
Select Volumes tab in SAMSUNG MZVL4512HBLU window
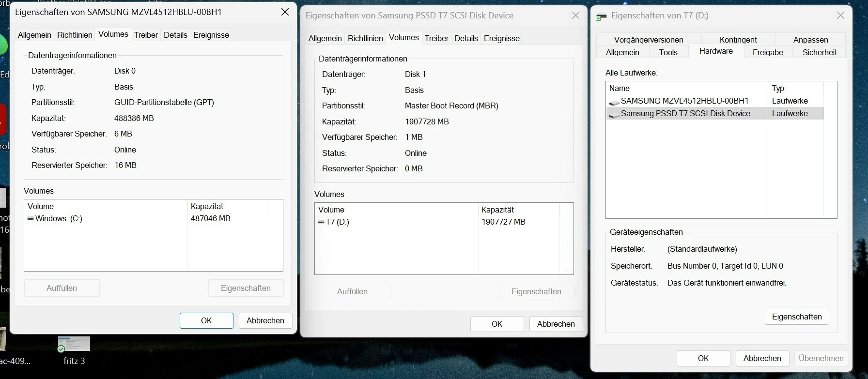tap(113, 34)
